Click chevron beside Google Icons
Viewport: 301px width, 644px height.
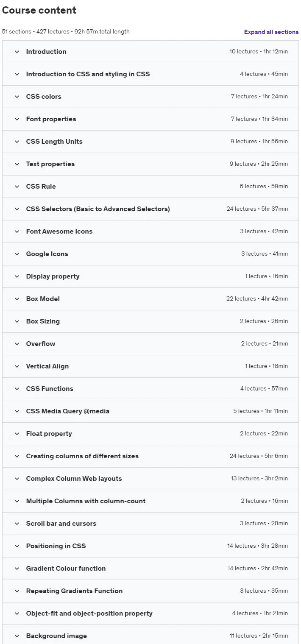click(x=17, y=254)
